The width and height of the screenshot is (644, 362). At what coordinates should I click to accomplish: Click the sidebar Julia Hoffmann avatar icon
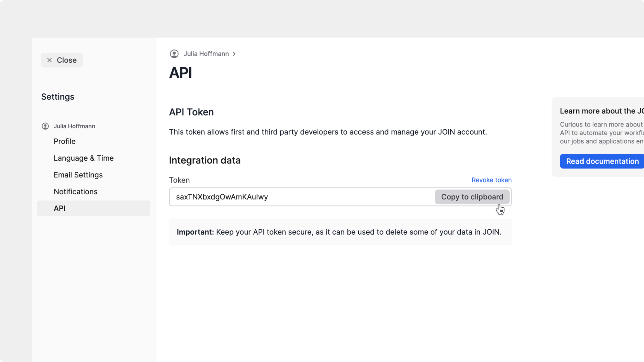(45, 126)
